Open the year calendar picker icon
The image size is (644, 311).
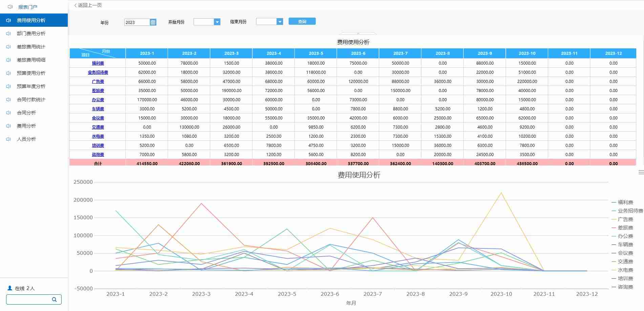point(153,22)
